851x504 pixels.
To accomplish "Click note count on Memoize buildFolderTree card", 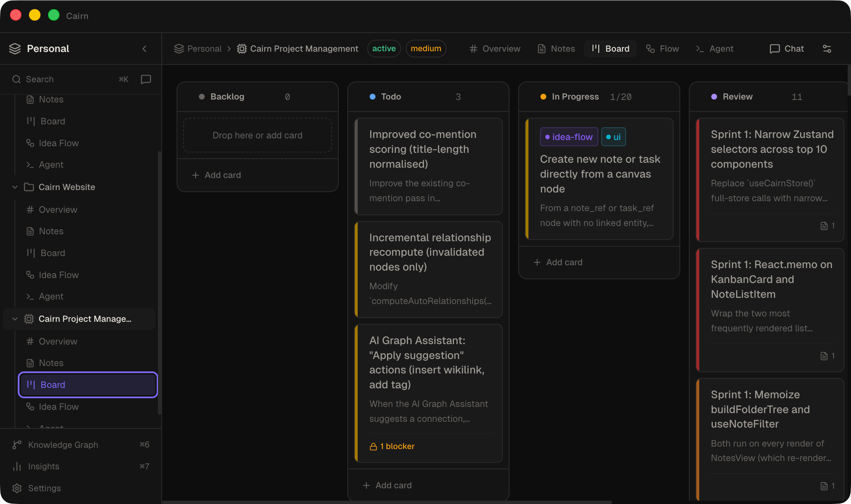I will tap(827, 486).
